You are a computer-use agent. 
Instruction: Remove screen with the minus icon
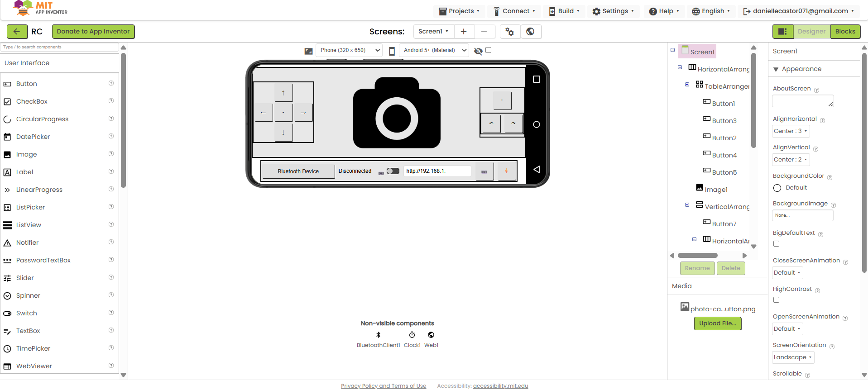tap(484, 31)
